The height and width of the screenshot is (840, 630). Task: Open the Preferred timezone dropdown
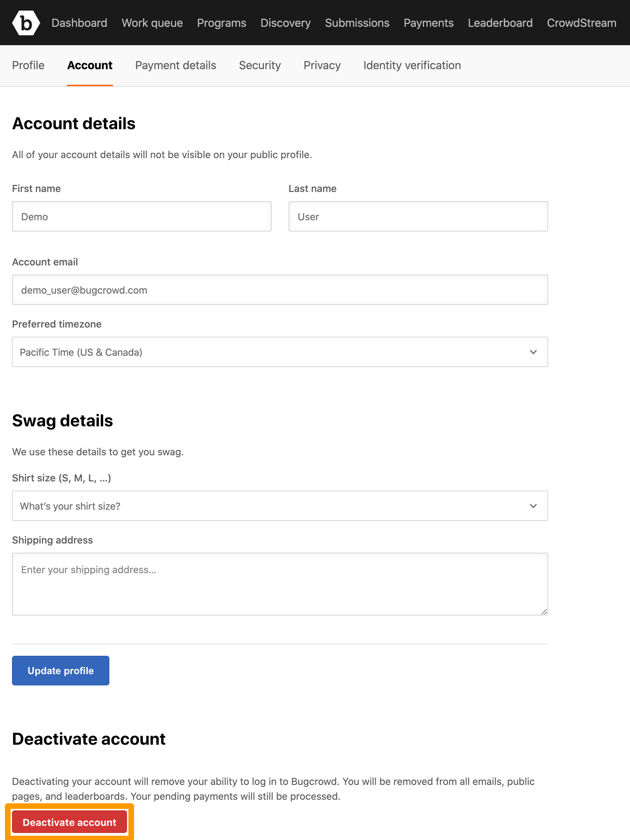click(x=280, y=352)
